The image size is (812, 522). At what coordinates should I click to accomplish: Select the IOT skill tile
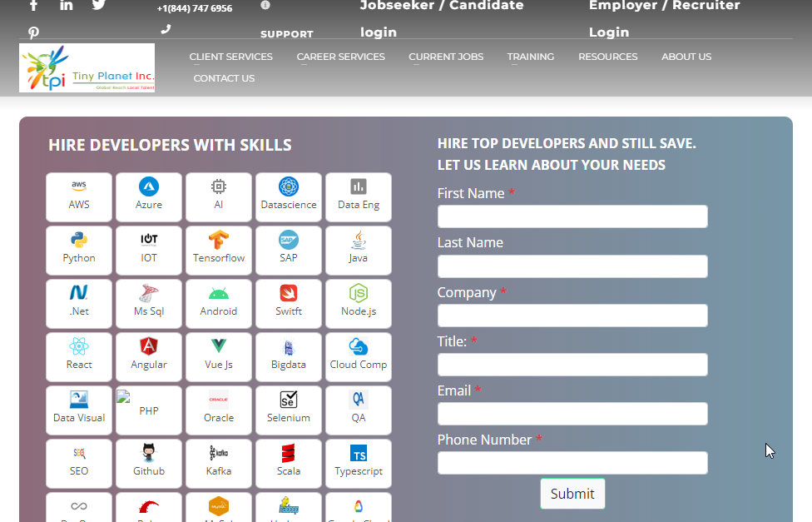tap(149, 251)
